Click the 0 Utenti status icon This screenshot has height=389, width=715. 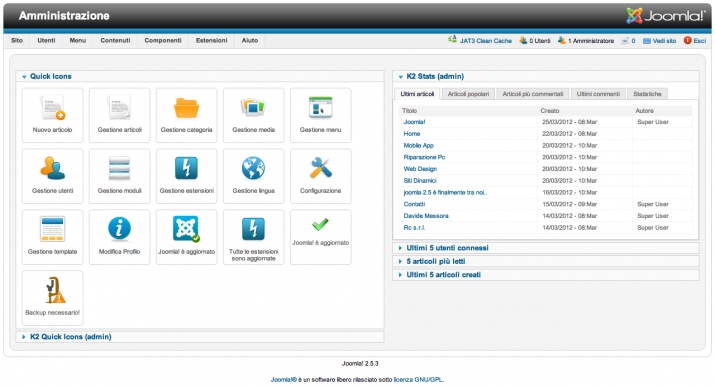523,41
